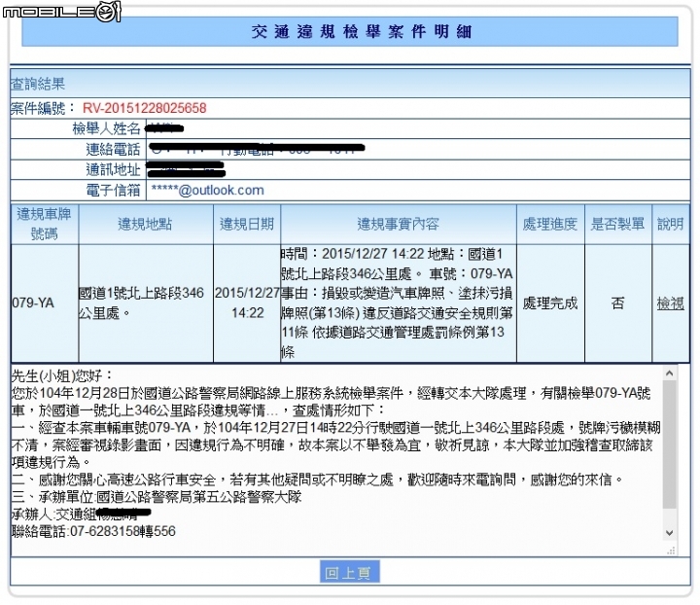Click the 連絡電話 label
Viewport: 700px width, 605px height.
point(114,149)
